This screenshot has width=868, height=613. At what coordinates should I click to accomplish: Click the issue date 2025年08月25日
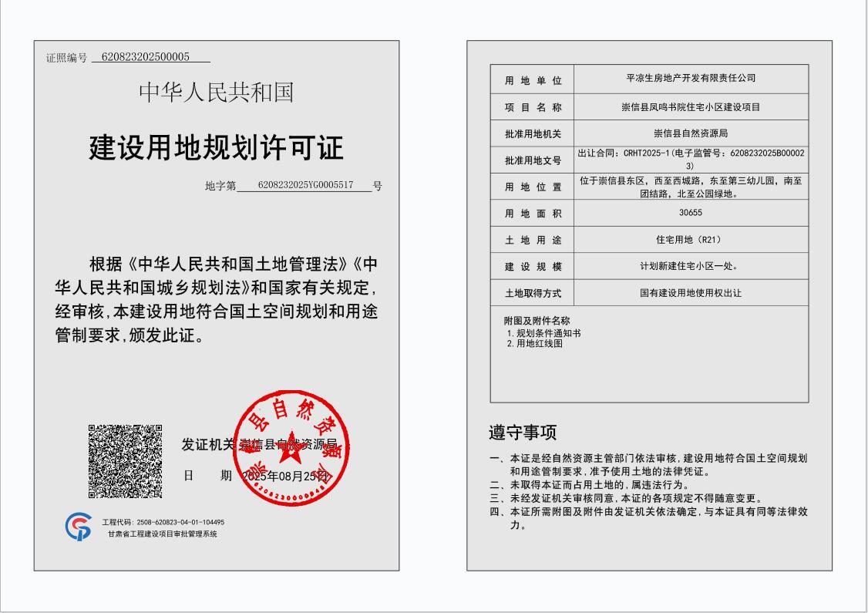click(x=285, y=476)
